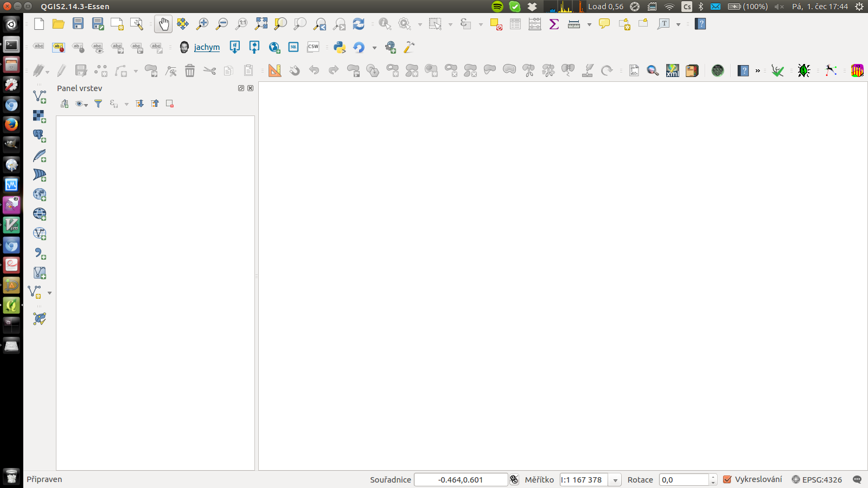
Task: Open the attribute table icon
Action: (515, 24)
